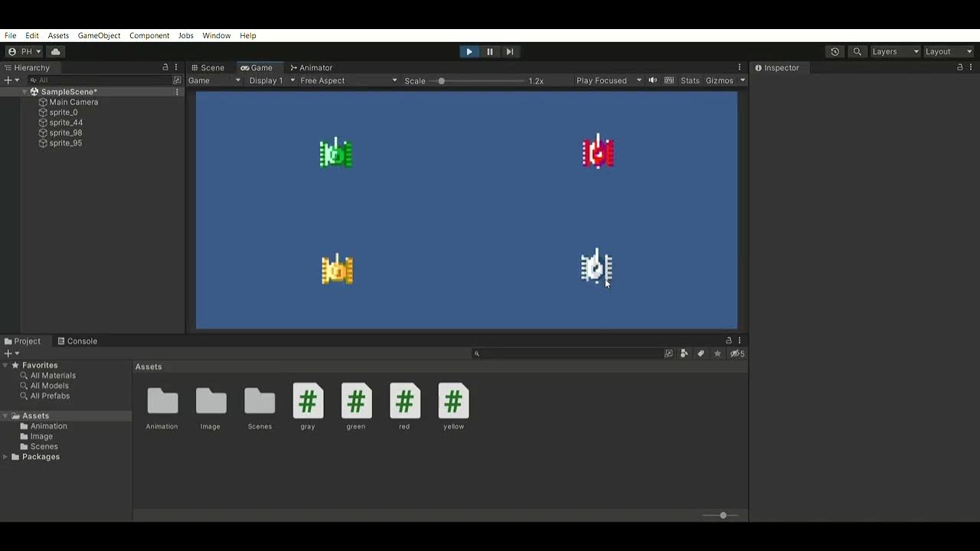980x551 pixels.
Task: Click the Project search-by-label icon
Action: pos(701,354)
